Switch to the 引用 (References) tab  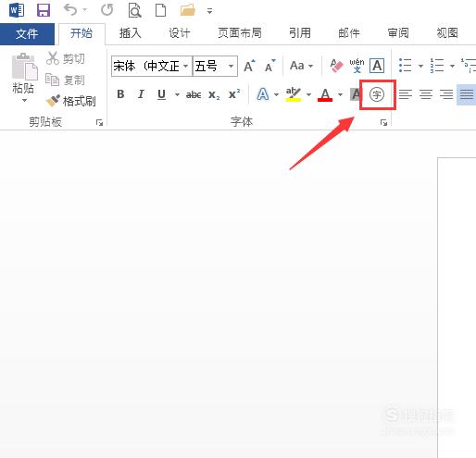(x=300, y=33)
